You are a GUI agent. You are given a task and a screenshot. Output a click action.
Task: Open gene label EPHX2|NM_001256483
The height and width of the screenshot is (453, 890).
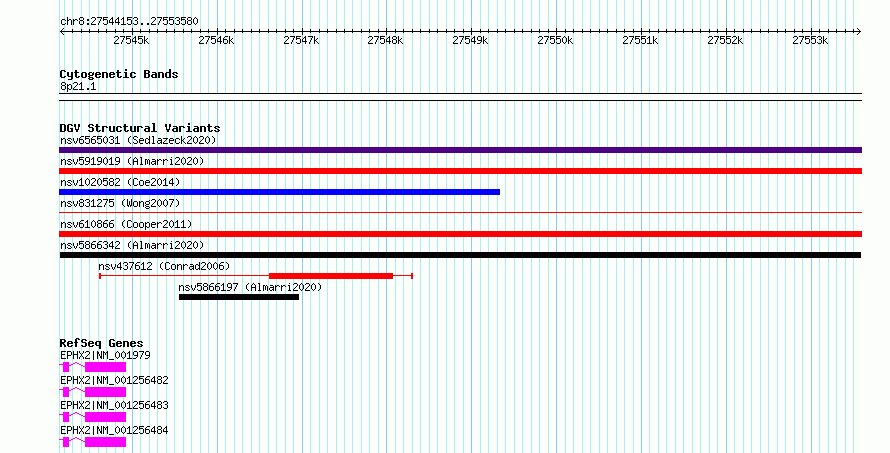click(114, 405)
